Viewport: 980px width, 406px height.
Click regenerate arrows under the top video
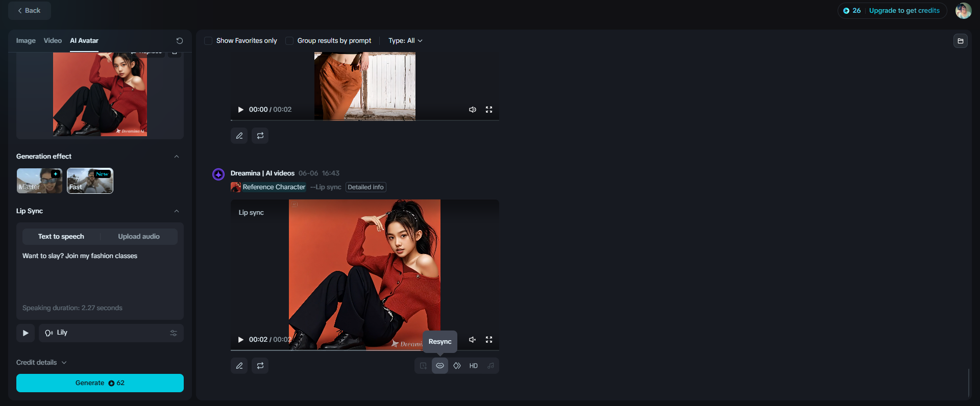point(260,136)
